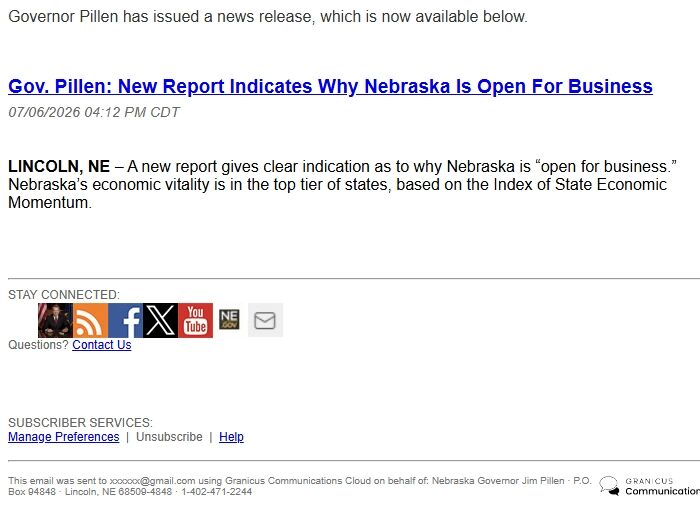The width and height of the screenshot is (700, 511).
Task: Click the intro sentence about Governor Pillen's news release
Action: pos(268,17)
